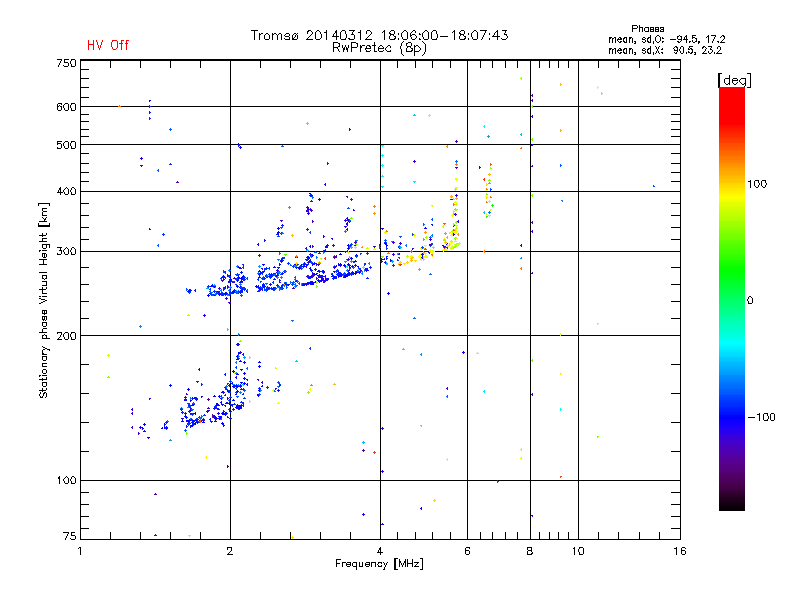Click the height axis tick "200"
Image resolution: width=800 pixels, height=600 pixels.
tap(66, 336)
